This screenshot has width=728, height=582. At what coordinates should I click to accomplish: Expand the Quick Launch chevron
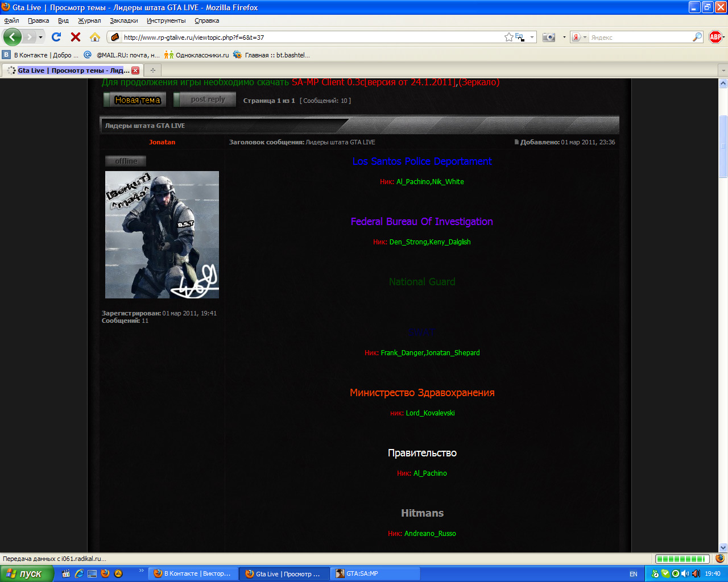(x=141, y=570)
